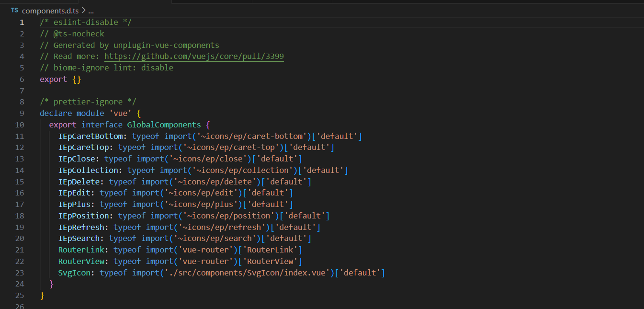Click the 'vue' module string on line 9
644x309 pixels.
point(120,113)
